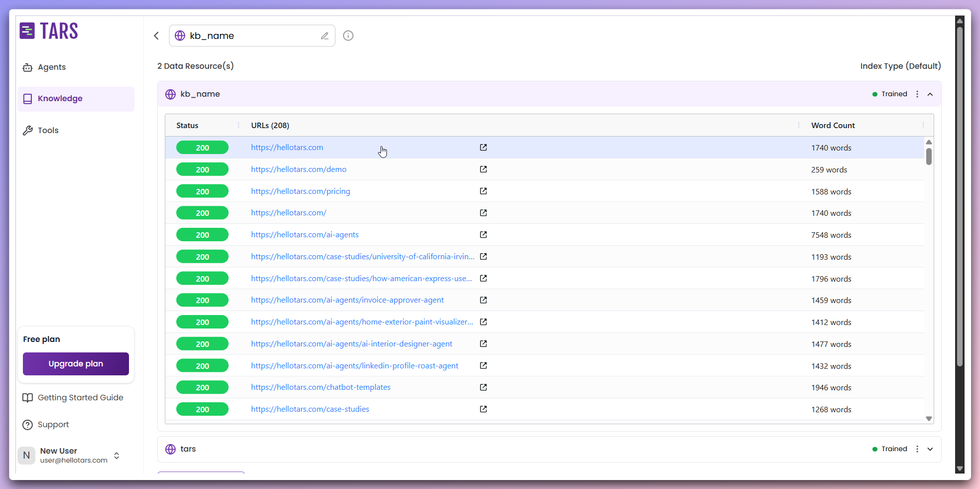Open link https://hellotars.com/ with trailing slash
980x489 pixels.
[288, 213]
